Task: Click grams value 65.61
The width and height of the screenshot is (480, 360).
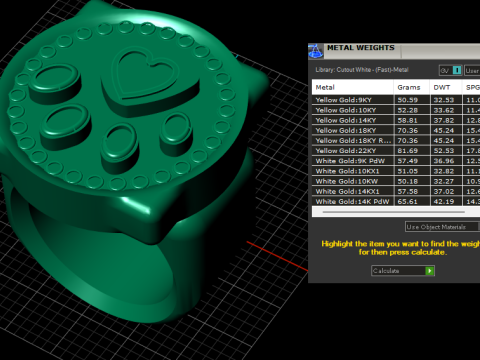Action: coord(407,201)
